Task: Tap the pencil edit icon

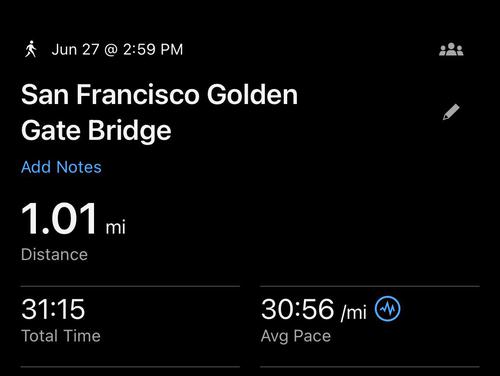Action: click(x=451, y=112)
